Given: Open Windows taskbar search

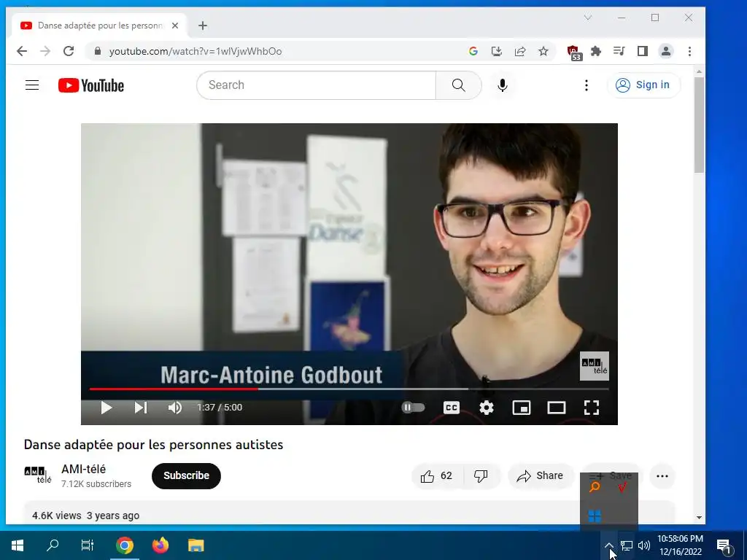Looking at the screenshot, I should click(53, 545).
